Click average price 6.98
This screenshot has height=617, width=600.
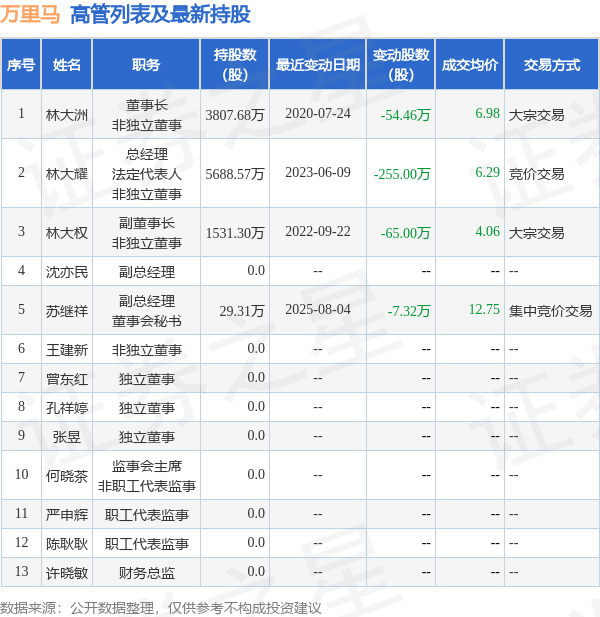(x=487, y=113)
